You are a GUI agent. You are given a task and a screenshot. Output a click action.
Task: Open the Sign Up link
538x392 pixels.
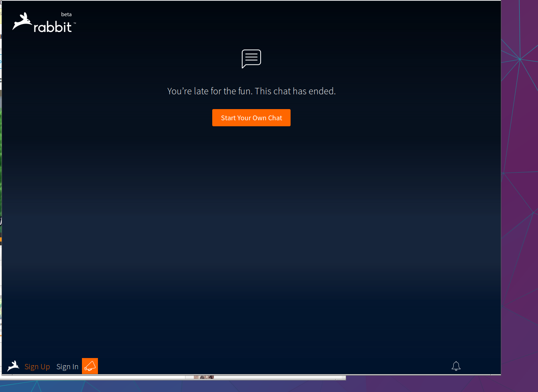click(37, 366)
